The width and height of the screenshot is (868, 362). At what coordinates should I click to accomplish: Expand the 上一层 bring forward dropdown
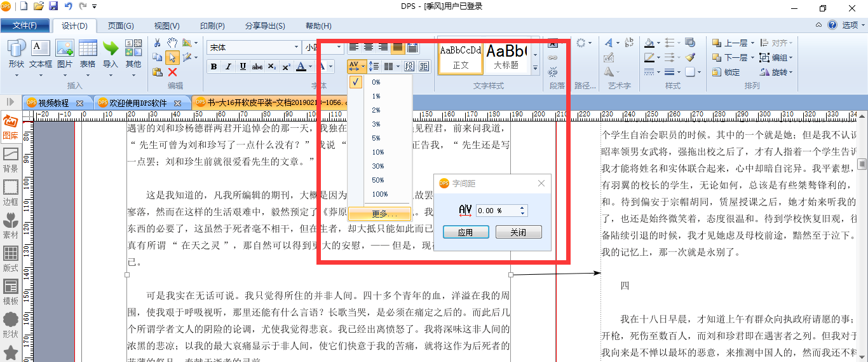pyautogui.click(x=752, y=43)
